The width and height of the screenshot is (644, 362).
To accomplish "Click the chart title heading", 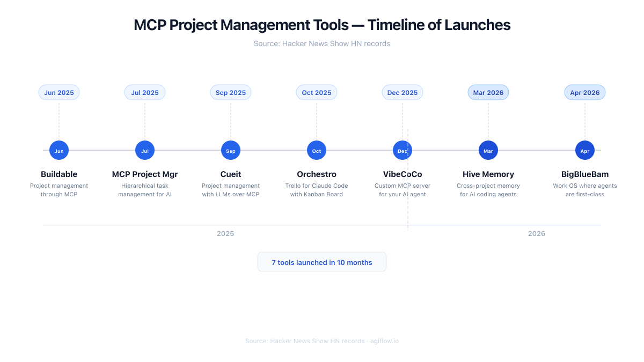I will 322,25.
